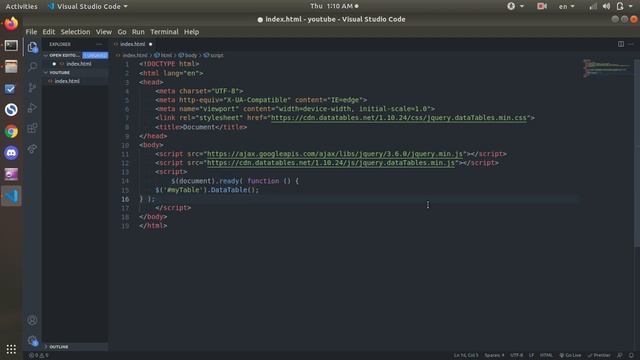Click the errors and warnings status item
The image size is (640, 360).
pyautogui.click(x=39, y=356)
